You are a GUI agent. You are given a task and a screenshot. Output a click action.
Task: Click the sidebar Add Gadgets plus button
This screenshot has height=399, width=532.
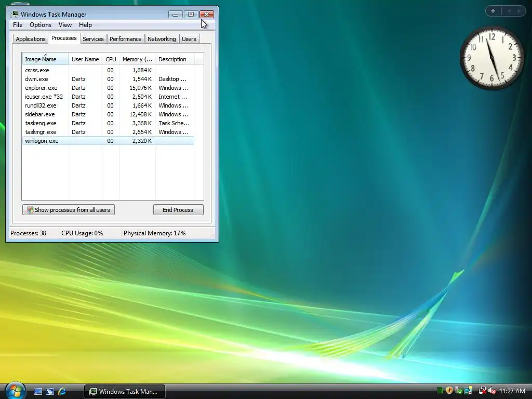click(x=493, y=11)
